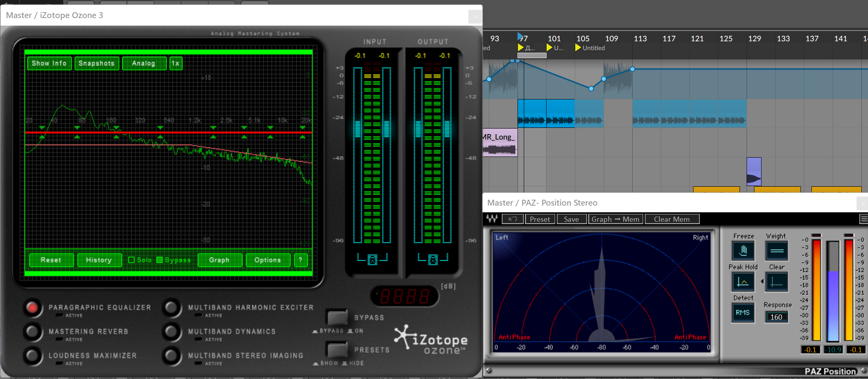Click the undo arrow in PAZ toolbar
The width and height of the screenshot is (868, 379).
coord(512,219)
